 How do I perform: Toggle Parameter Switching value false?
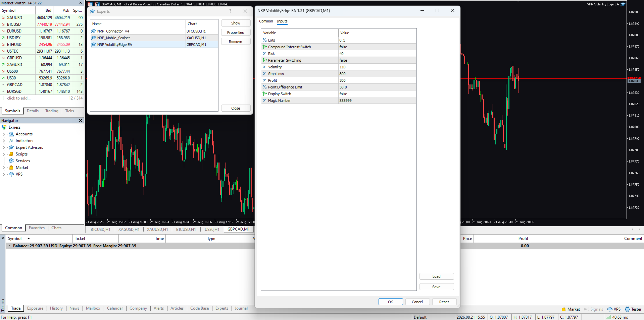point(378,60)
